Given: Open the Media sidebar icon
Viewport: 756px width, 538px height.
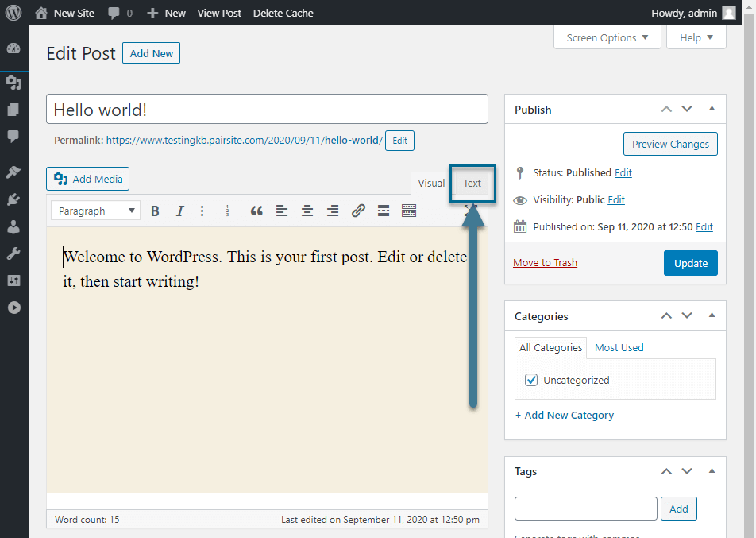Looking at the screenshot, I should pyautogui.click(x=13, y=83).
